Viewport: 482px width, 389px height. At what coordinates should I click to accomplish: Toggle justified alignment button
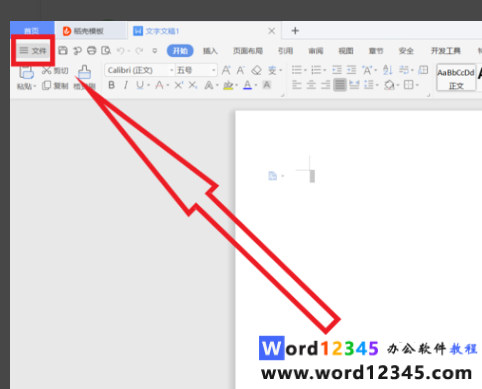tap(340, 85)
